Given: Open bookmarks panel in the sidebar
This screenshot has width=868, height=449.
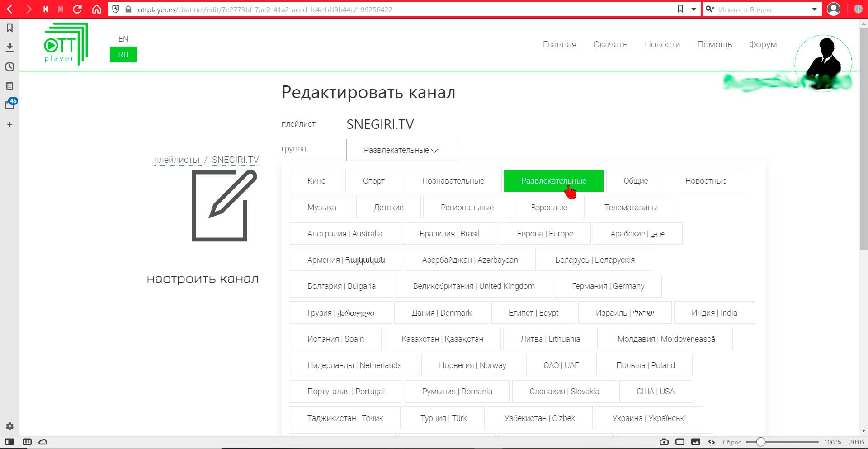Looking at the screenshot, I should (9, 28).
